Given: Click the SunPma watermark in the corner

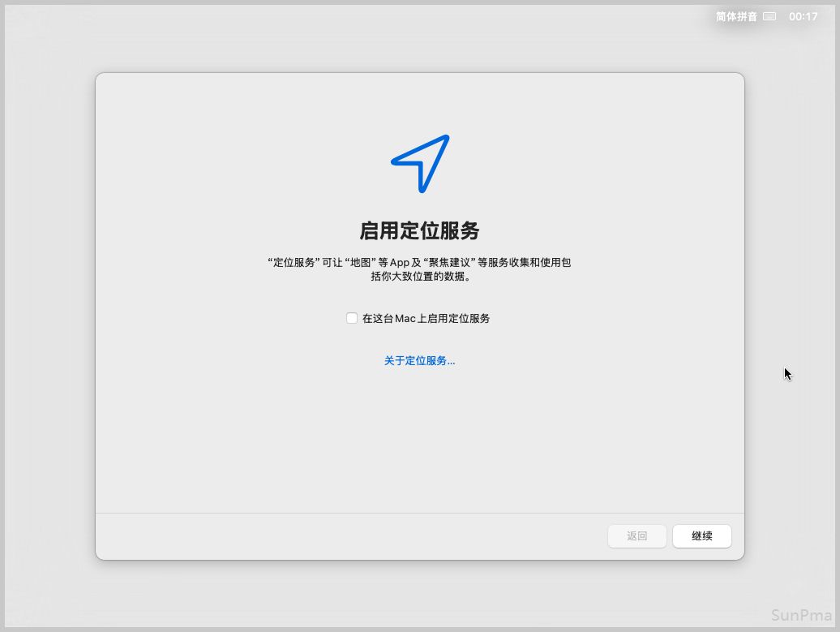Looking at the screenshot, I should [x=802, y=614].
